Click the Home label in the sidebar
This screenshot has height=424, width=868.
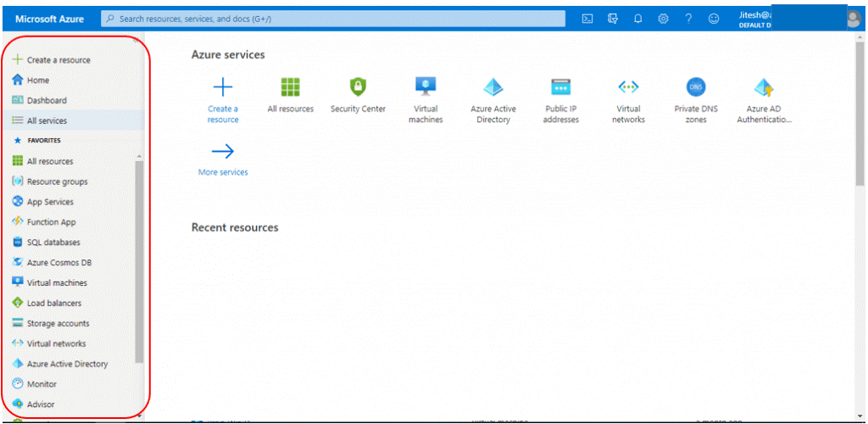coord(38,81)
